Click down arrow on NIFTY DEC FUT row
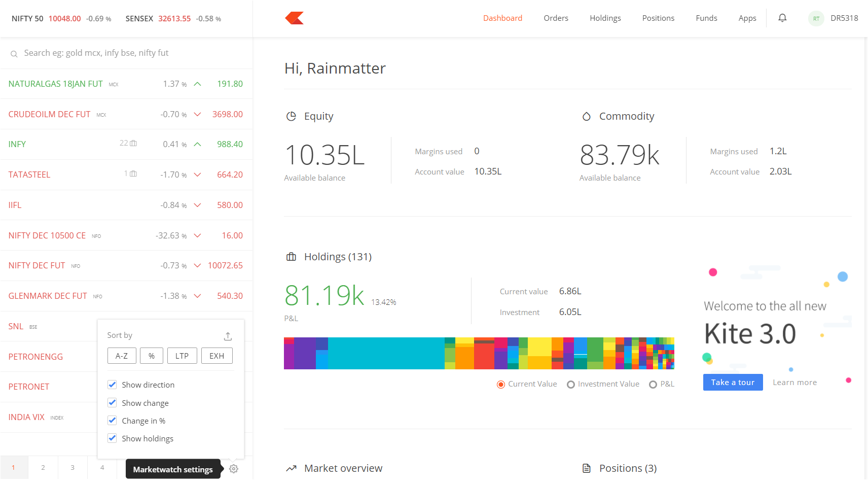 point(198,265)
